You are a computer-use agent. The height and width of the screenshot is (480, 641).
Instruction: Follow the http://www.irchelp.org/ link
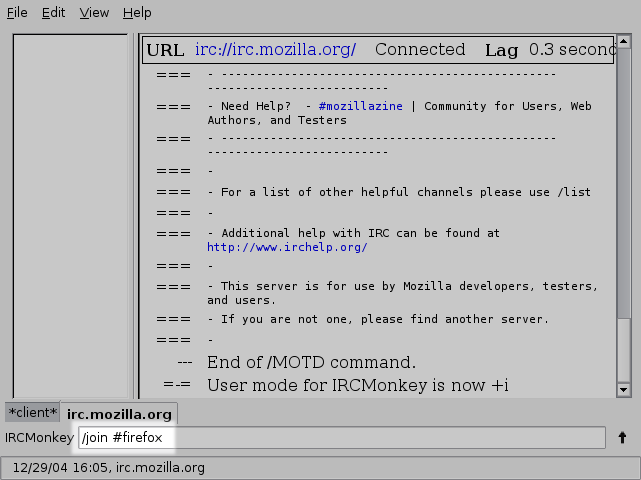pyautogui.click(x=287, y=247)
